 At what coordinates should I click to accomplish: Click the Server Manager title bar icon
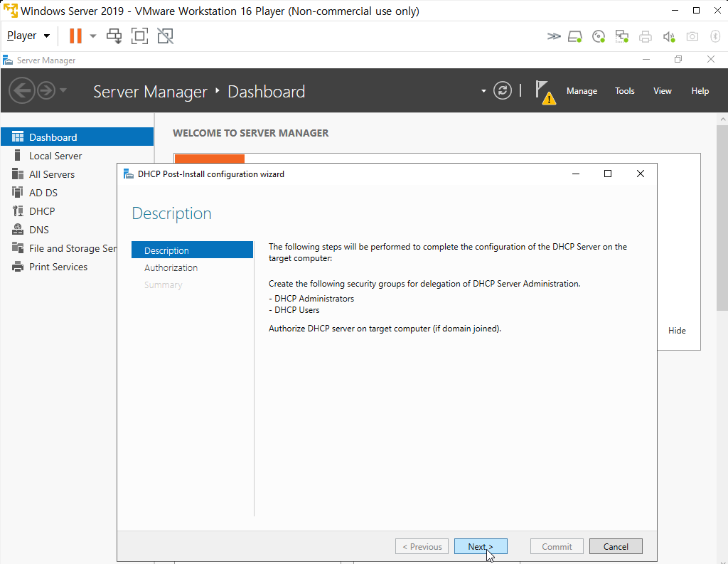(x=7, y=60)
